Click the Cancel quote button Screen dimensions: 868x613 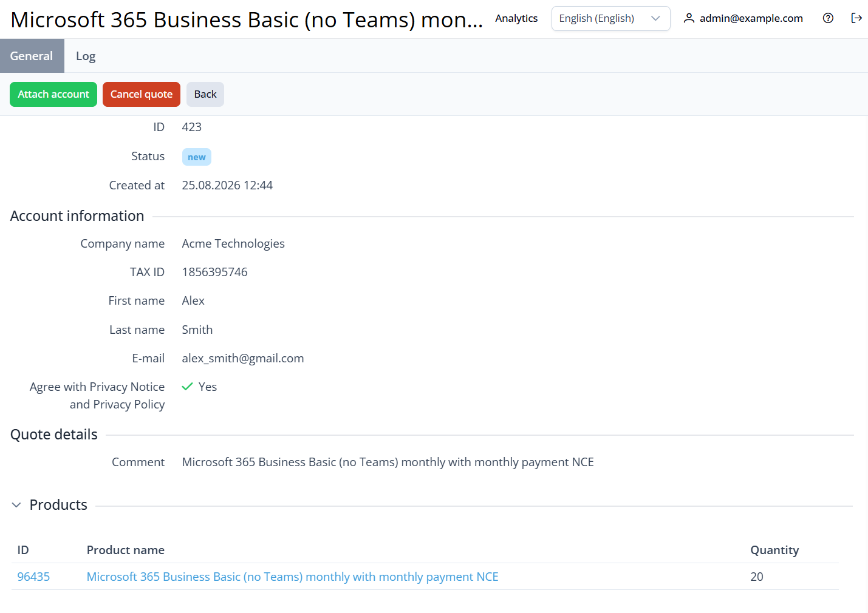click(x=142, y=94)
